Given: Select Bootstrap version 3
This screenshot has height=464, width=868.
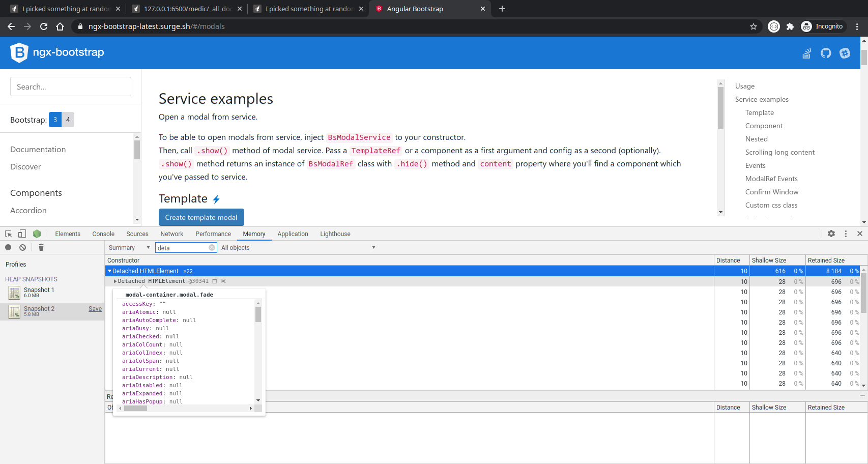Looking at the screenshot, I should (x=54, y=120).
